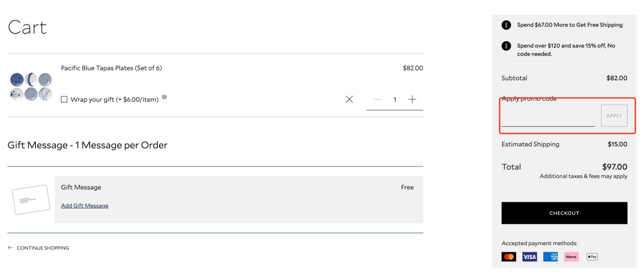
Task: Click the gift wrap info icon
Action: 164,97
